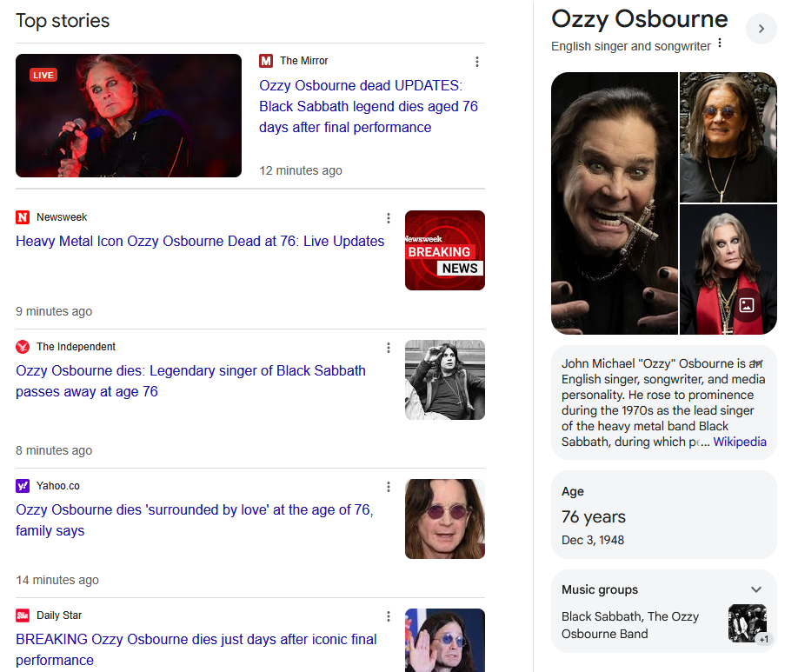Open Independent article Ozzy Osbourne dies
The image size is (798, 672).
(191, 382)
